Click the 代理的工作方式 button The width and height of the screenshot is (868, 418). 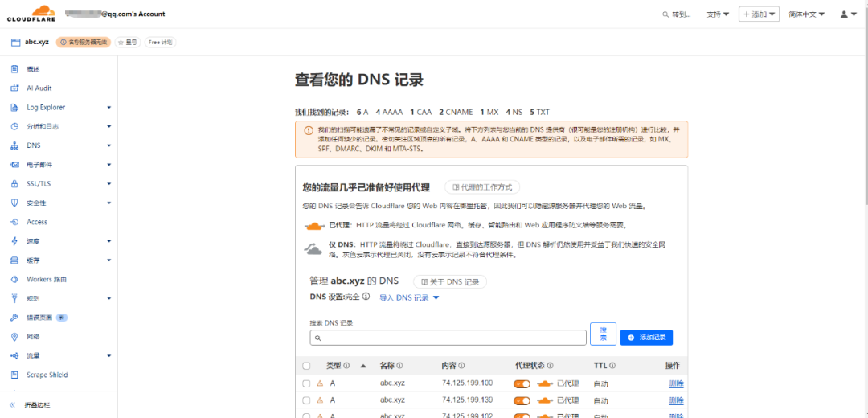(482, 187)
